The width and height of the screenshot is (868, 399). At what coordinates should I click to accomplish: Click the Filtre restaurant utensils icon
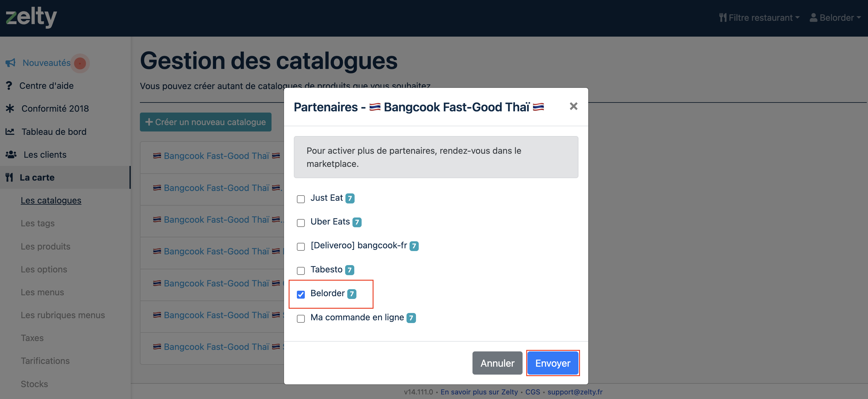tap(723, 17)
